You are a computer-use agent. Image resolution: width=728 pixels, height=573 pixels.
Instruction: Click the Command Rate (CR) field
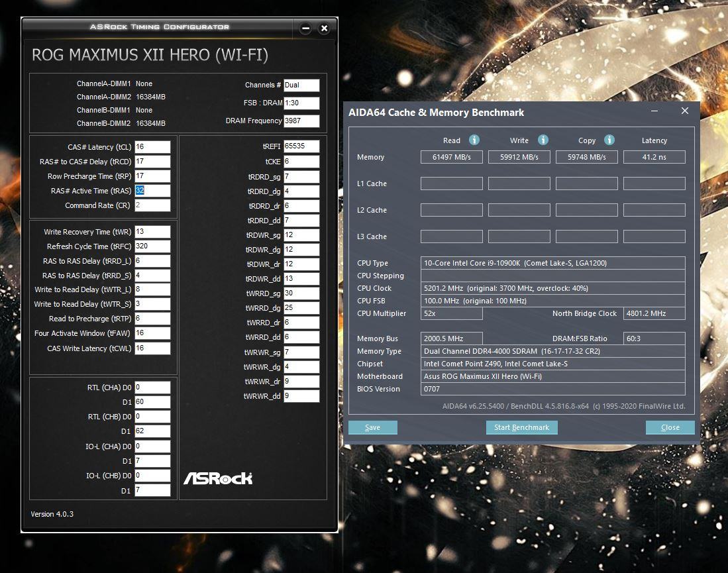tap(152, 205)
